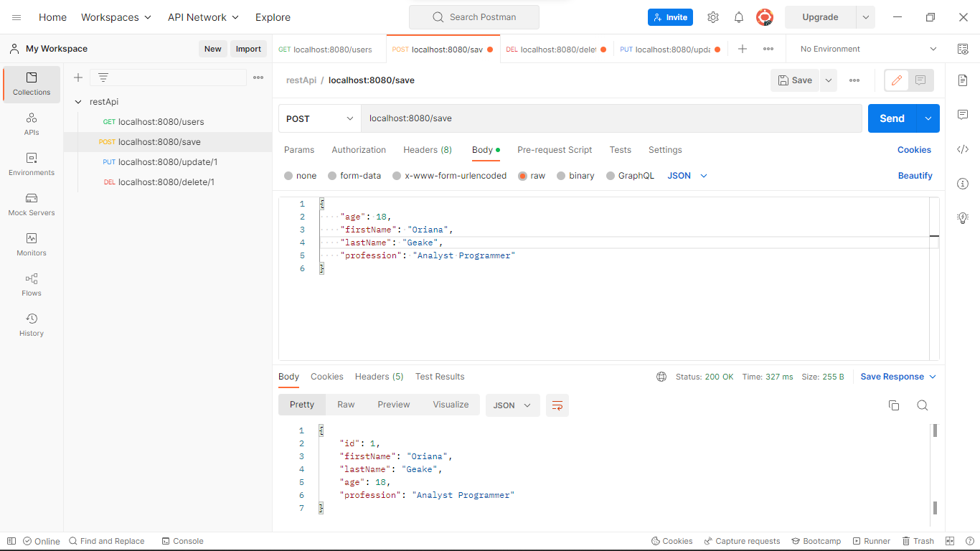The width and height of the screenshot is (980, 551).
Task: Open documentation icon in right sidebar
Action: pos(963,80)
